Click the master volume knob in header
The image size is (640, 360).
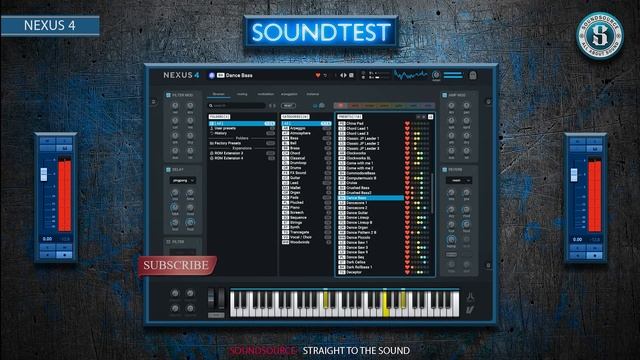point(436,75)
